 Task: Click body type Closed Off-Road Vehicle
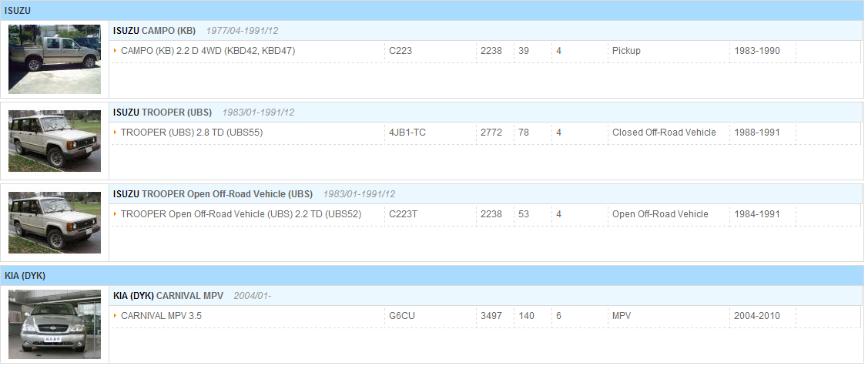664,133
